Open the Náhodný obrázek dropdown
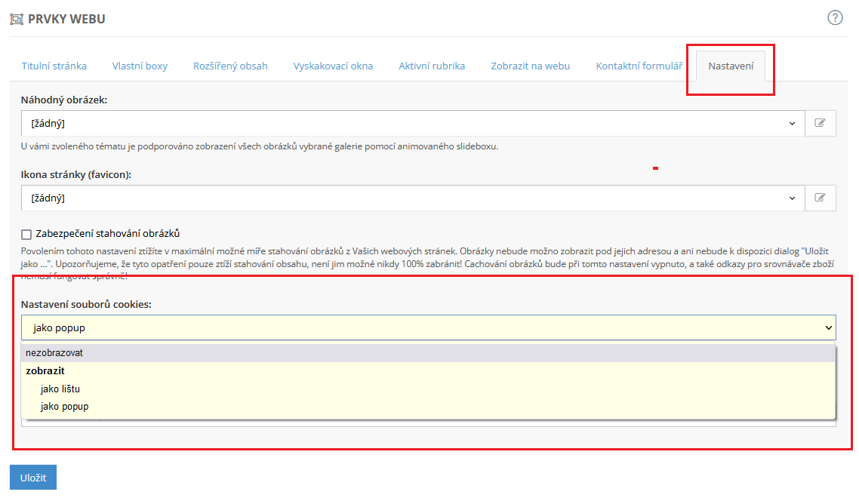This screenshot has height=504, width=859. [413, 123]
